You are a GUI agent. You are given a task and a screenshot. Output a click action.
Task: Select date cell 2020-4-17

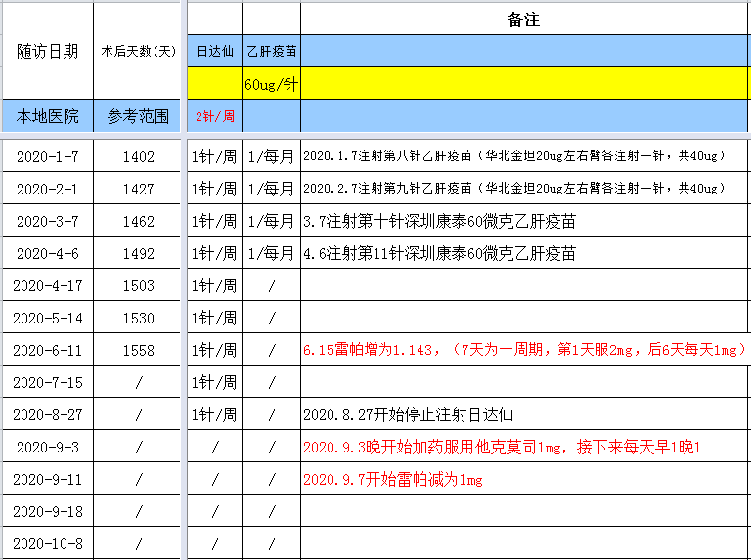47,285
